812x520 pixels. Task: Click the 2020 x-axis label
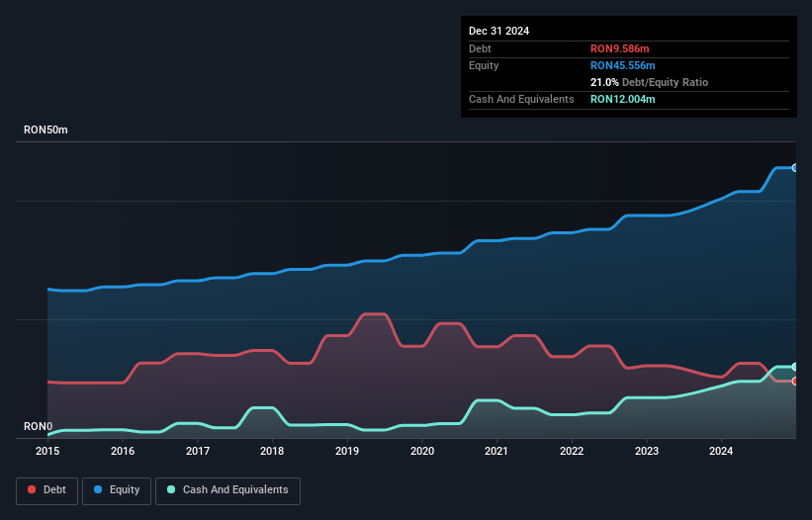(422, 451)
